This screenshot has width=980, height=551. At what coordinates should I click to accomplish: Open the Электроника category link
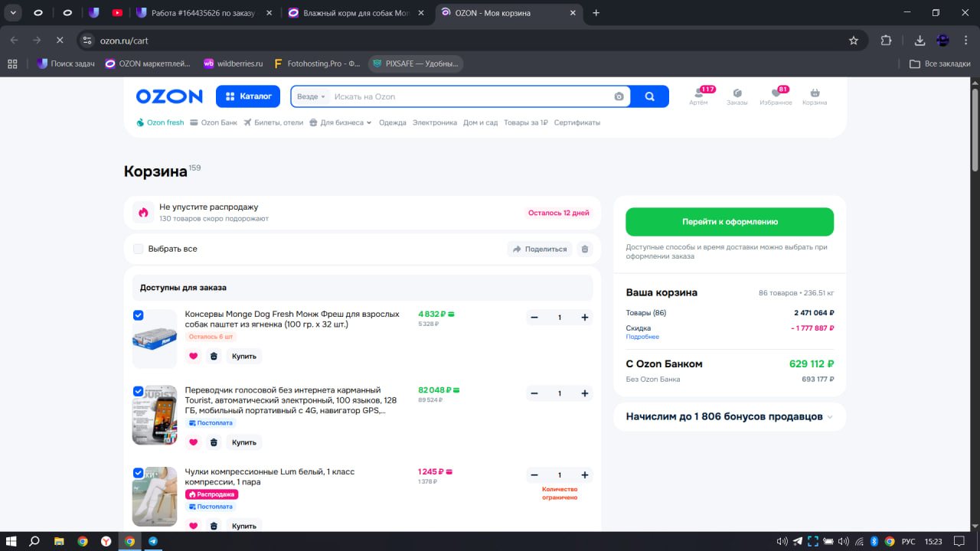[435, 122]
